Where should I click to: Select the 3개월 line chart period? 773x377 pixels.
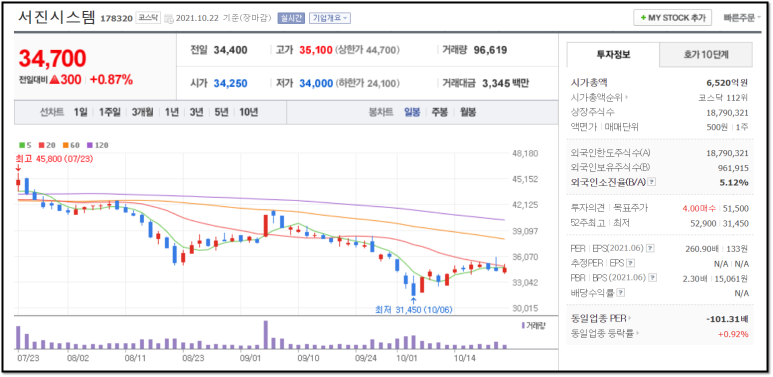142,112
